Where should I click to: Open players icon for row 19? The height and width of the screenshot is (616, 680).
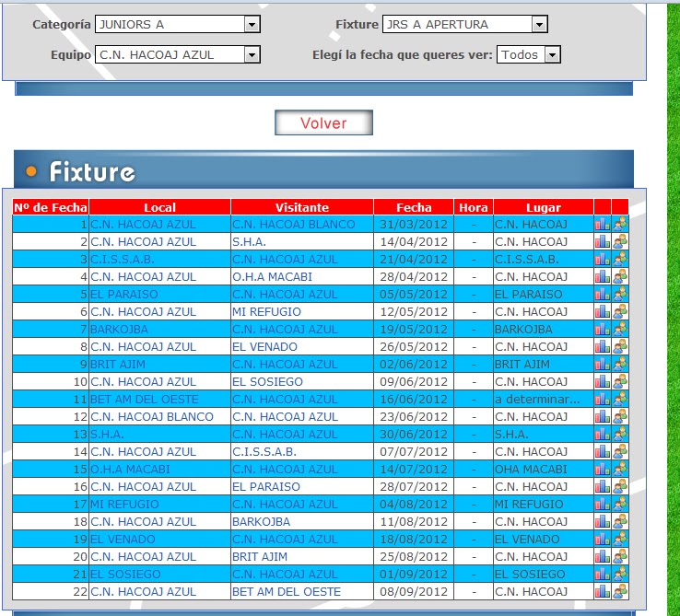pos(620,539)
